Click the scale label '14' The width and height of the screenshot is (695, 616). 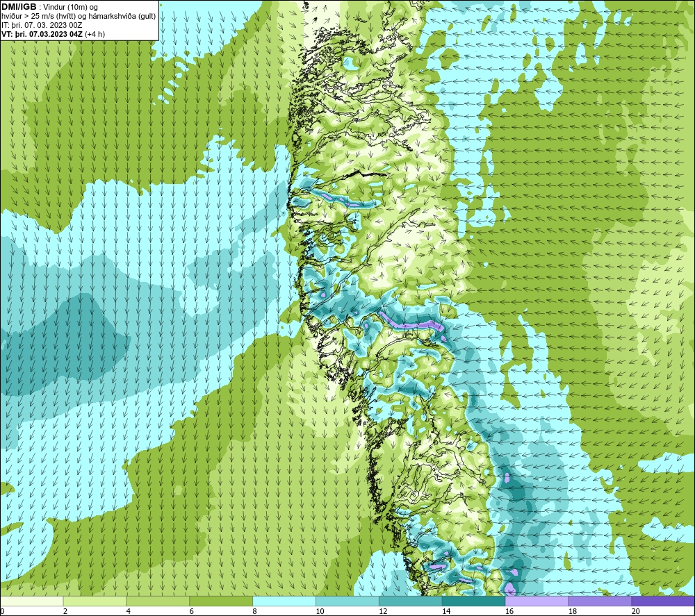446,611
